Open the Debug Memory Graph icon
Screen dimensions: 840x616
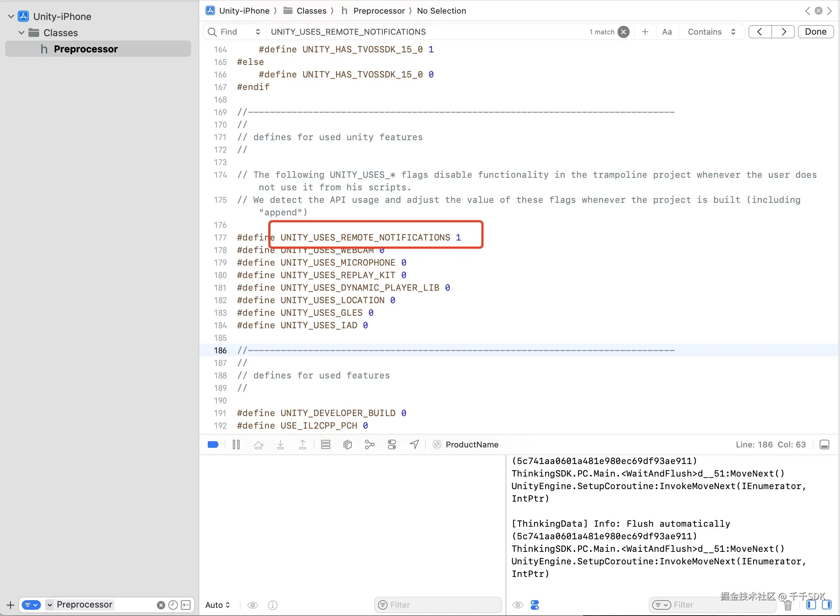point(369,444)
